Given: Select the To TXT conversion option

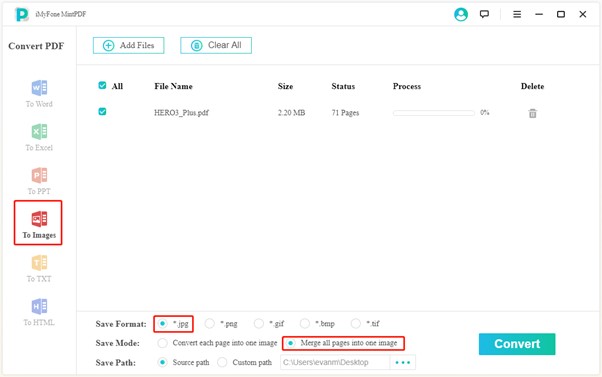Looking at the screenshot, I should [x=39, y=269].
